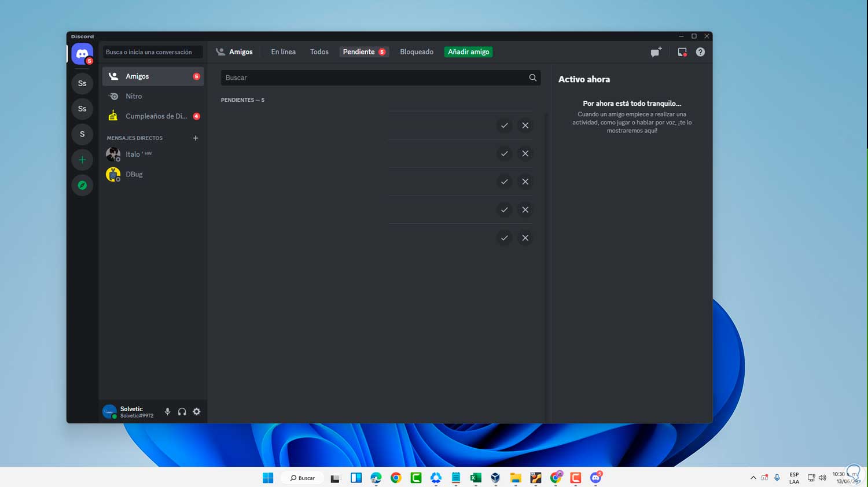
Task: Select Amigos in the left sidebar
Action: [153, 76]
